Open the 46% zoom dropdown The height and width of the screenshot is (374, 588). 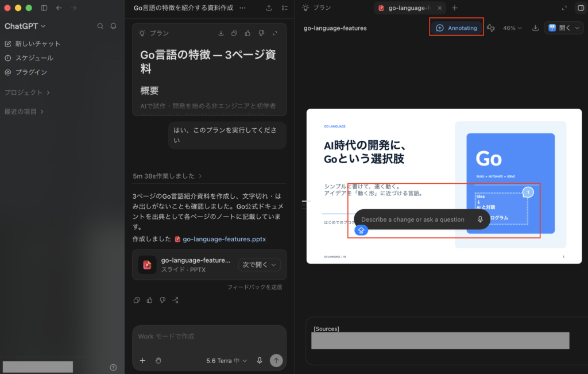click(x=512, y=28)
